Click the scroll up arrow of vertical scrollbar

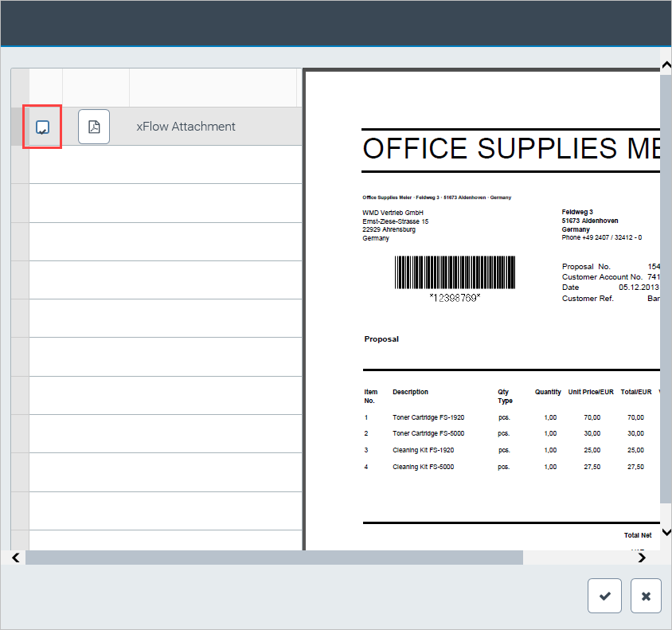[666, 66]
